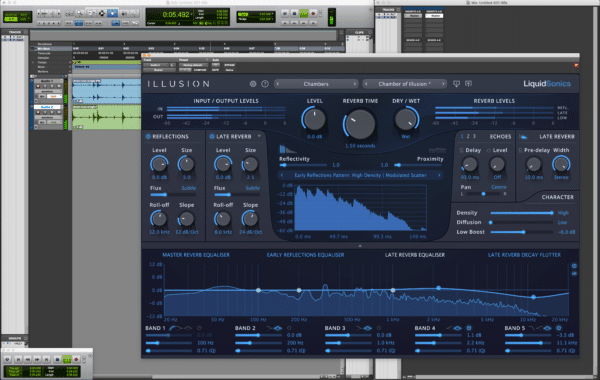Image resolution: width=600 pixels, height=380 pixels.
Task: Click the Bypass button in plugin header
Action: tap(229, 65)
